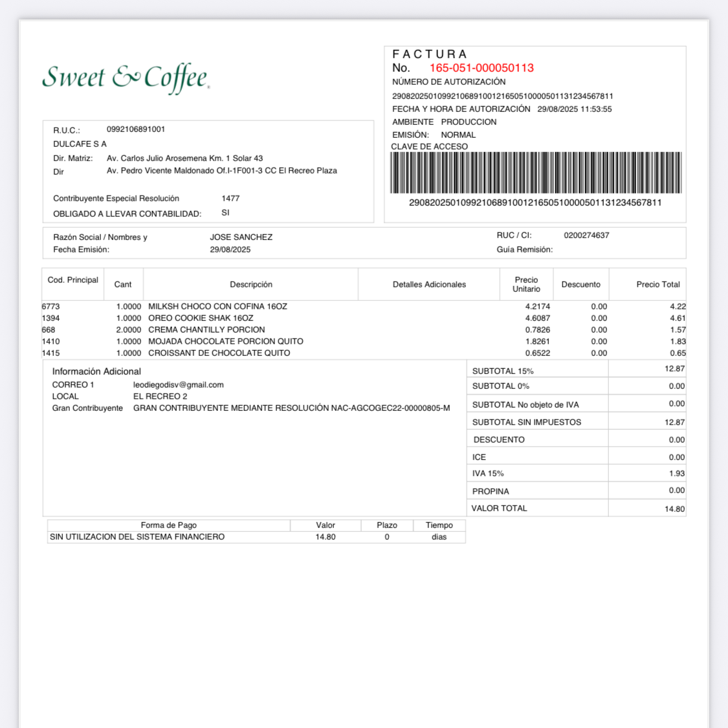Click the SUBTOTAL 15% label
The image size is (728, 728).
(503, 371)
